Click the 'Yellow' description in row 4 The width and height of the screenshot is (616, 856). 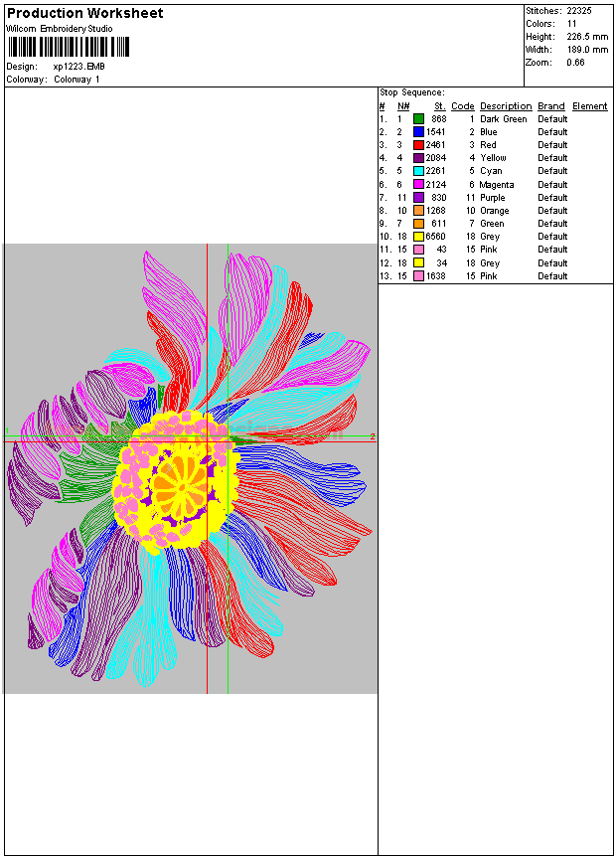[493, 158]
